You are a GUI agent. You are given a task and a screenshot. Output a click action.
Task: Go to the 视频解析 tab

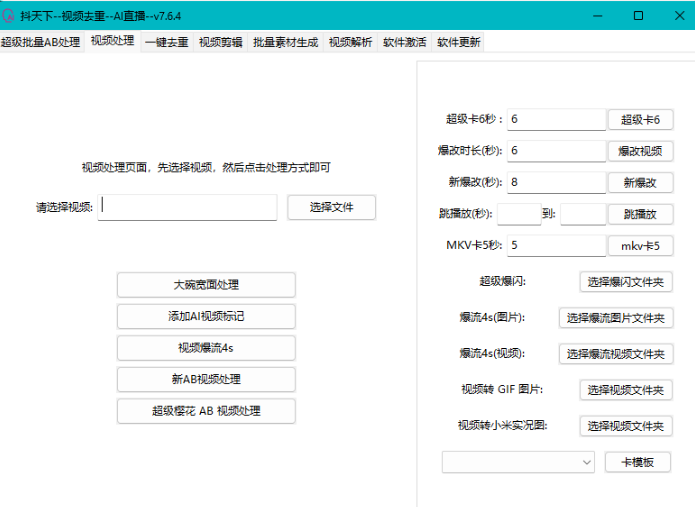pyautogui.click(x=350, y=42)
